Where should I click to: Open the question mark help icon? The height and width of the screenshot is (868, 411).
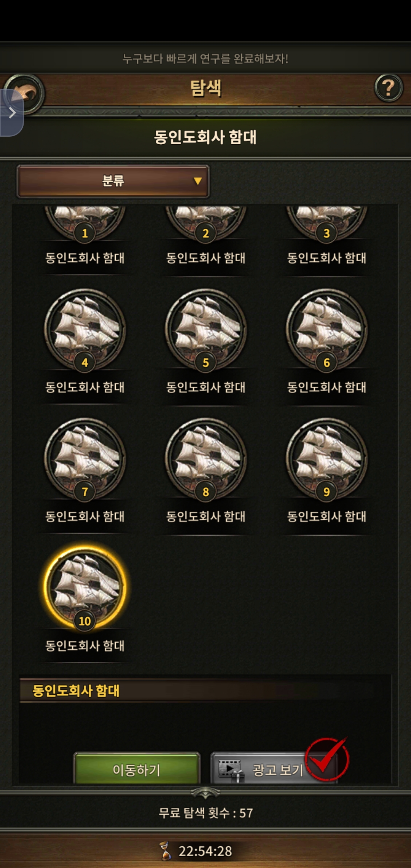[389, 88]
